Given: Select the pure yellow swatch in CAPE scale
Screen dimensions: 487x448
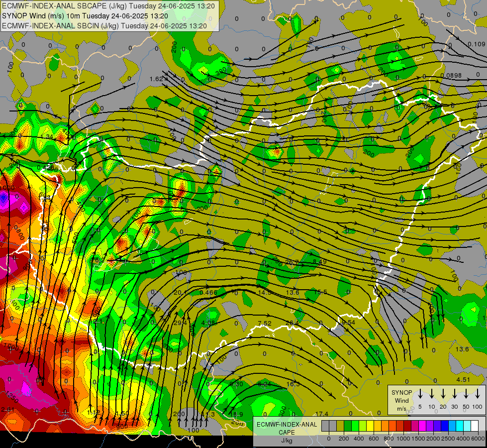Looking at the screenshot, I should click(370, 426).
